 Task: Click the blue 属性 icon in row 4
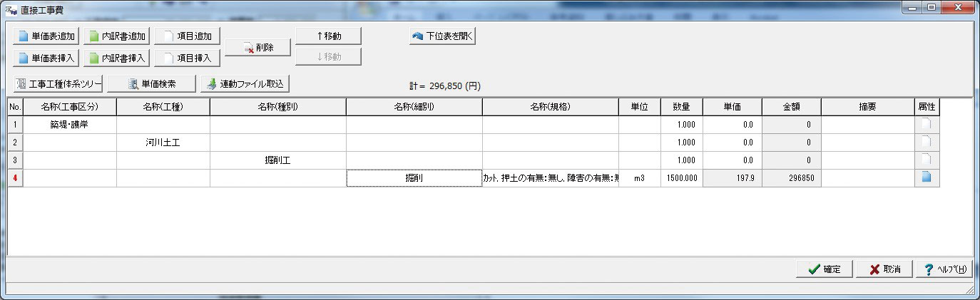coord(927,177)
